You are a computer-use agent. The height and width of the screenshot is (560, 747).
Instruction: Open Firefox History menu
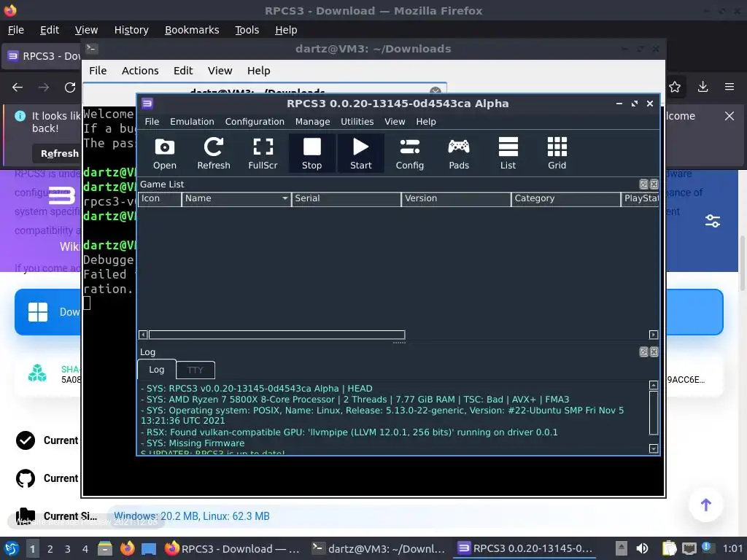pyautogui.click(x=131, y=30)
